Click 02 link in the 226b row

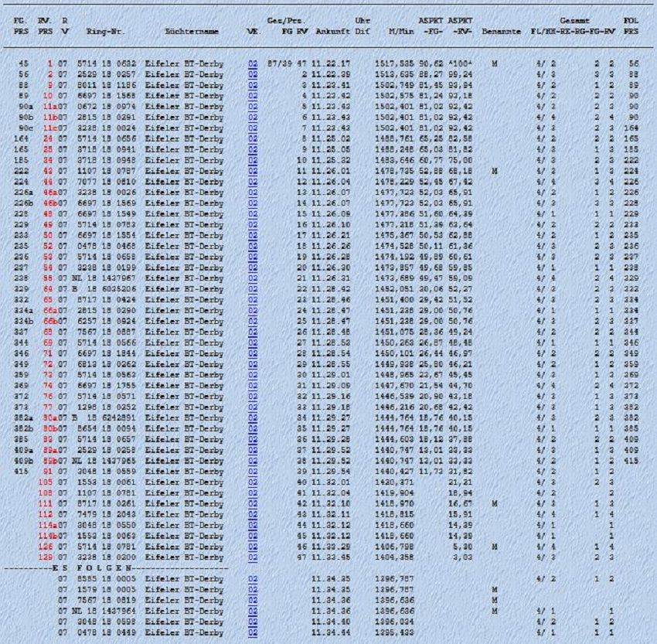pos(252,199)
